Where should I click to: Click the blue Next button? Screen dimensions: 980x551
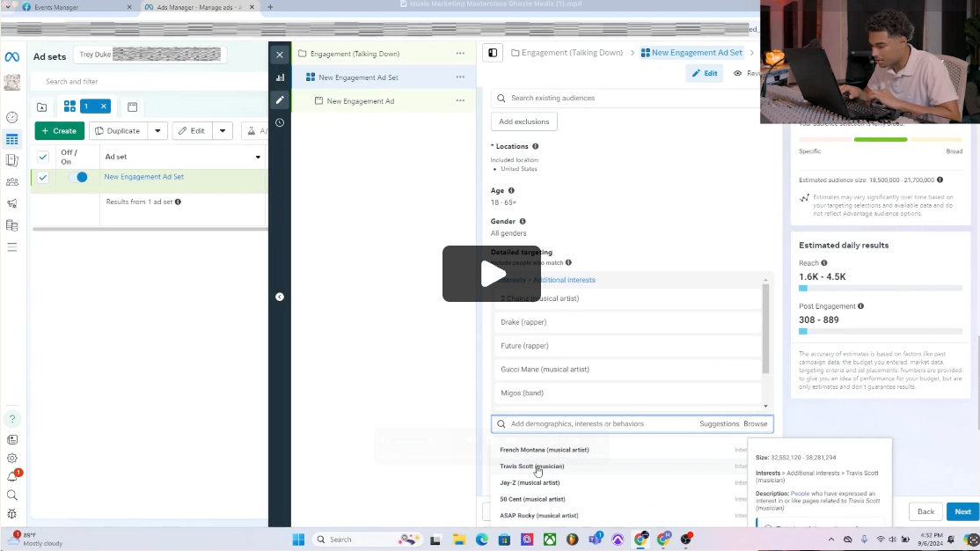pos(962,511)
